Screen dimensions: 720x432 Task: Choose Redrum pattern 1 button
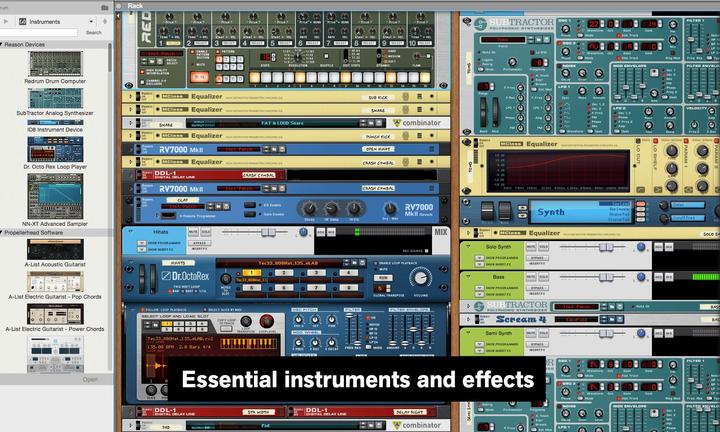220,60
